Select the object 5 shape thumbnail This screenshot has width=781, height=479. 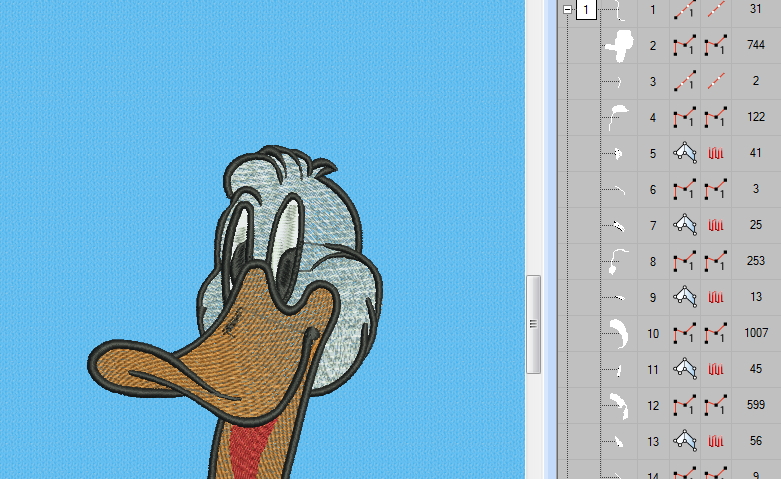pyautogui.click(x=618, y=153)
